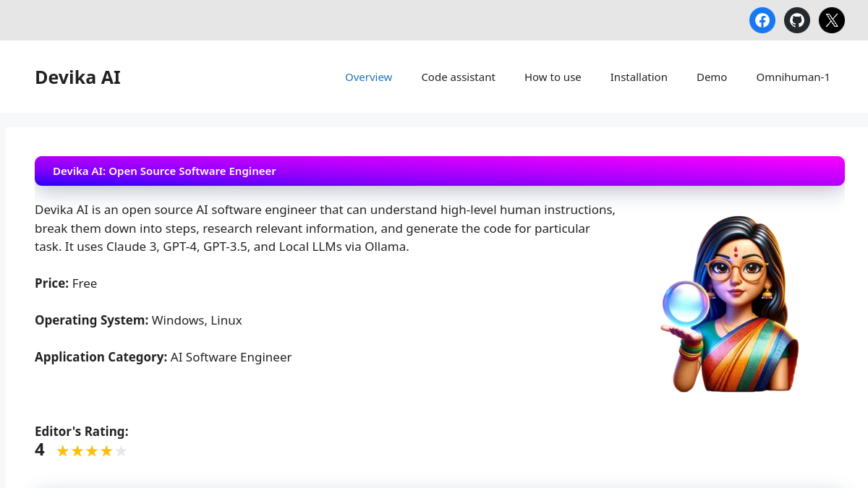Open the GitHub social icon
The width and height of the screenshot is (868, 488).
[797, 20]
